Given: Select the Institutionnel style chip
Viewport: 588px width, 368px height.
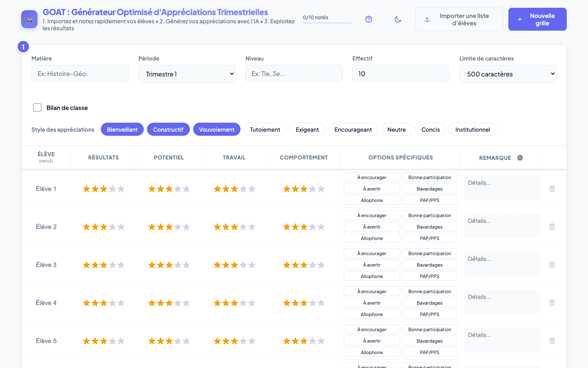Looking at the screenshot, I should coord(473,129).
